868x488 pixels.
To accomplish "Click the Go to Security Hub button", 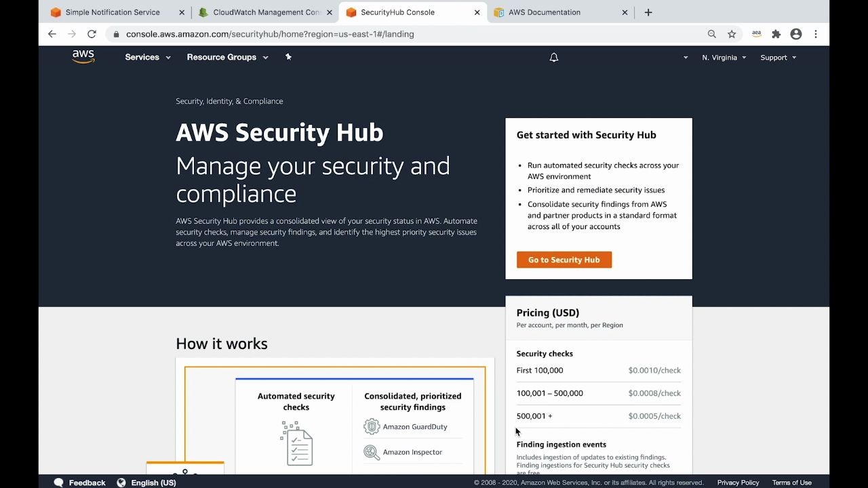I will point(564,260).
